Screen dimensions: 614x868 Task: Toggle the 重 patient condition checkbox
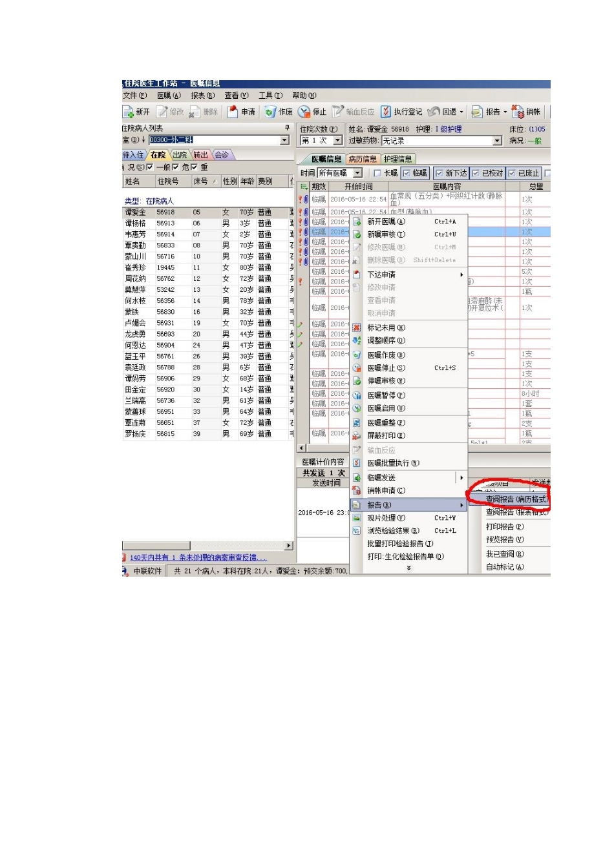(194, 167)
